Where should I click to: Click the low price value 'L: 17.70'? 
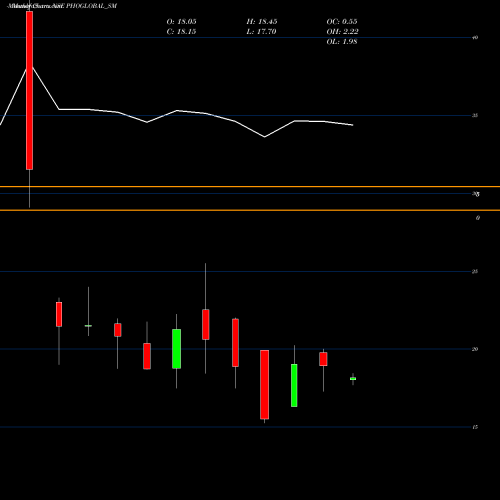(x=261, y=32)
